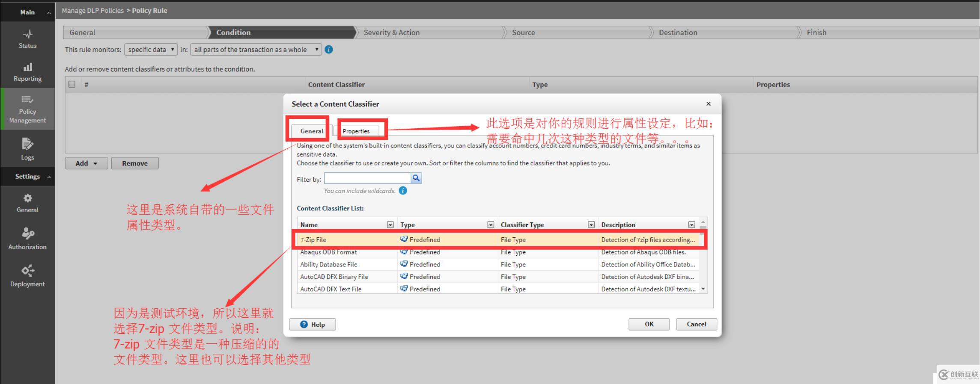Open the 'all parts of the transaction' dropdown
Viewport: 980px width, 384px height.
(x=256, y=50)
